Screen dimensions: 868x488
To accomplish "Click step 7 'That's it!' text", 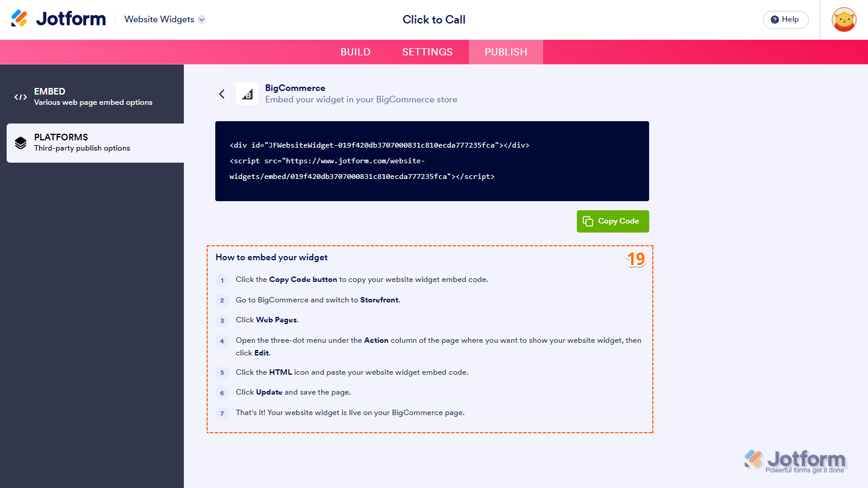I will coord(350,413).
